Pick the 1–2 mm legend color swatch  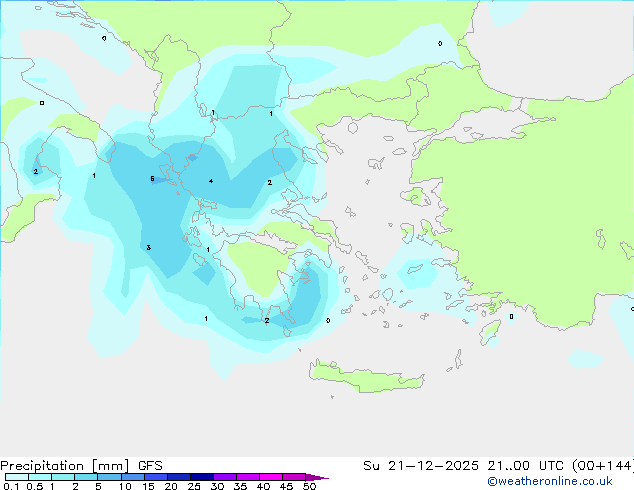pos(63,477)
